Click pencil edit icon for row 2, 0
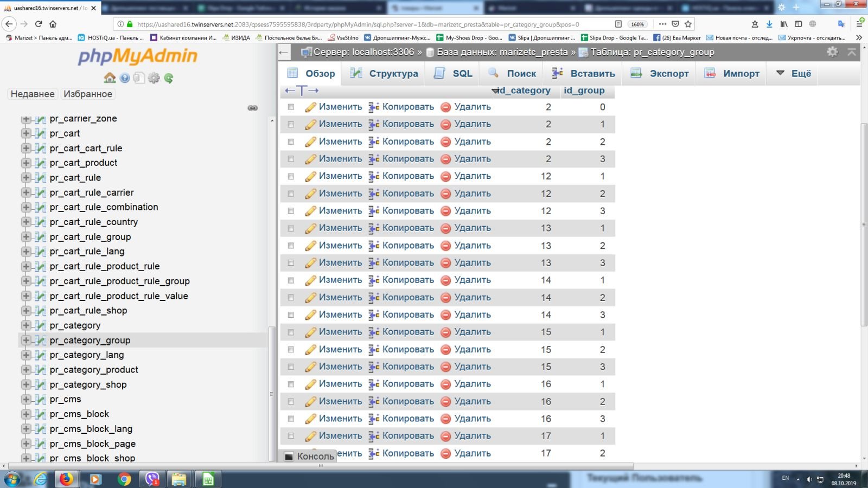This screenshot has height=488, width=868. [x=310, y=107]
